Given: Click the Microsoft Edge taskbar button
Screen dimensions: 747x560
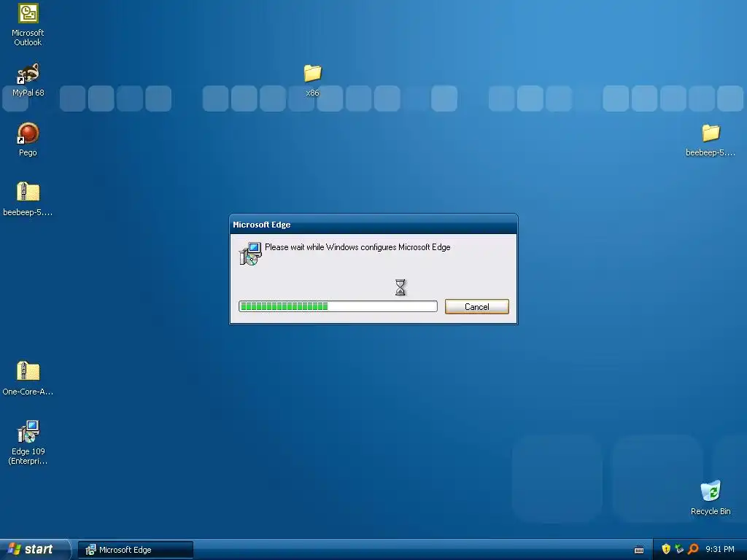Looking at the screenshot, I should [x=136, y=550].
